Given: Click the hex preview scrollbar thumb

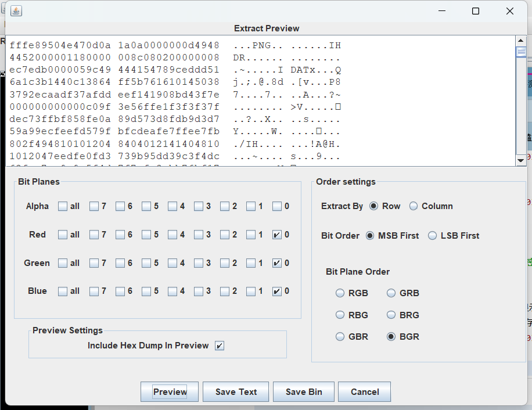Looking at the screenshot, I should click(x=521, y=52).
